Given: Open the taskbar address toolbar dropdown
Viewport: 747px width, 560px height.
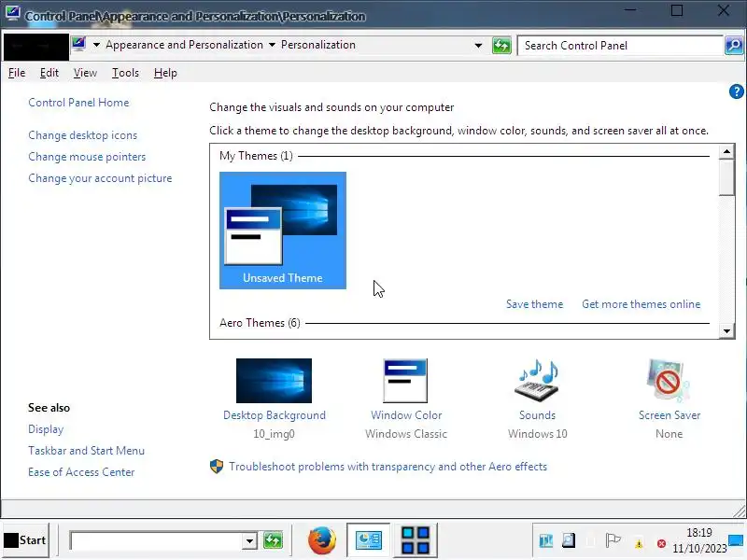Looking at the screenshot, I should coord(249,541).
